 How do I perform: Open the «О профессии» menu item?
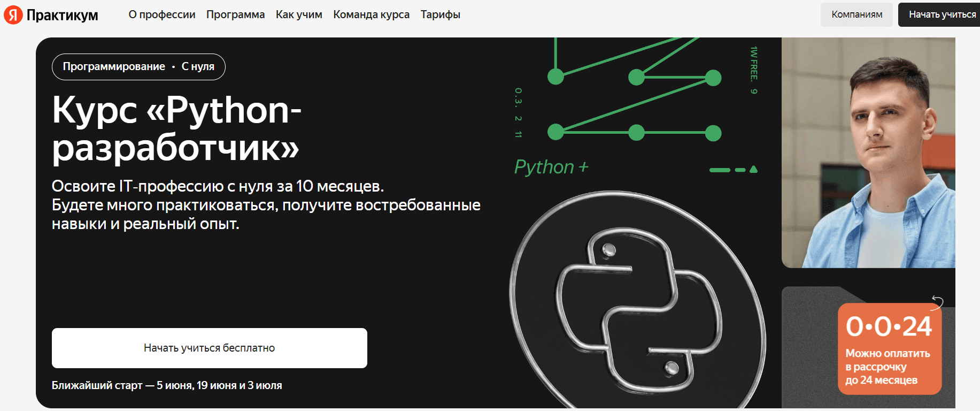tap(162, 14)
